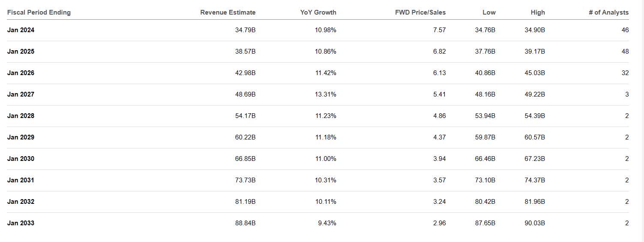
Task: Select the Jan 2025 row label
Action: click(x=21, y=51)
